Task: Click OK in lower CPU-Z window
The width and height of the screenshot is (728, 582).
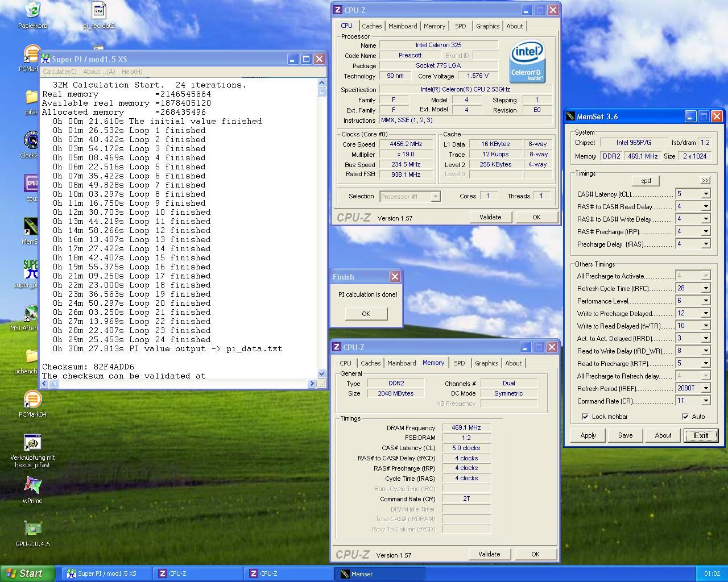Action: [x=535, y=554]
